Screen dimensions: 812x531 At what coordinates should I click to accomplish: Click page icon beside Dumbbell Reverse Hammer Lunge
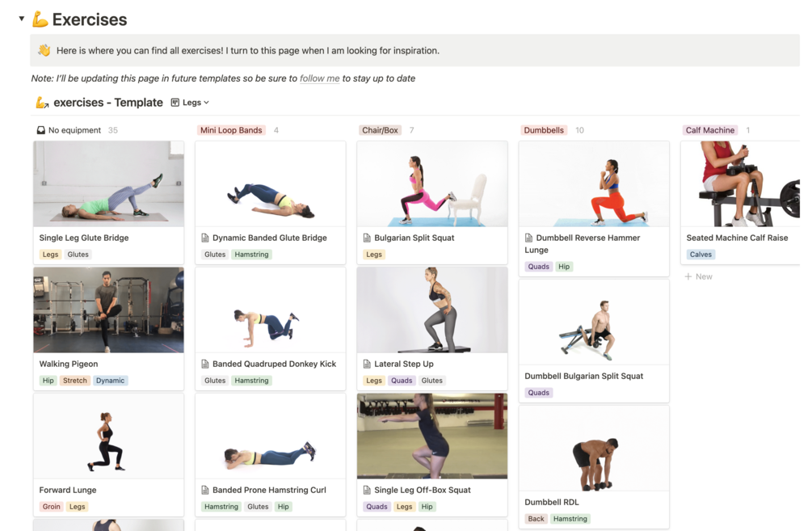(x=528, y=238)
